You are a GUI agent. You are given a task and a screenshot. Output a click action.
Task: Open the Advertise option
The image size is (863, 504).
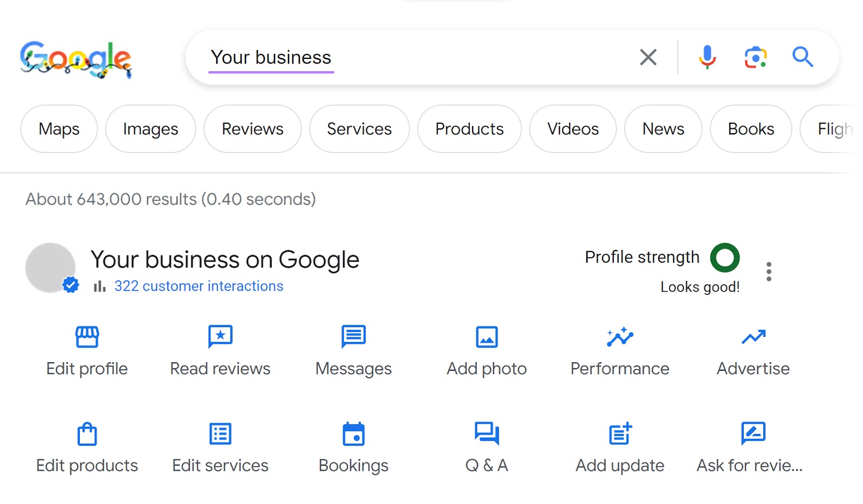pos(752,350)
